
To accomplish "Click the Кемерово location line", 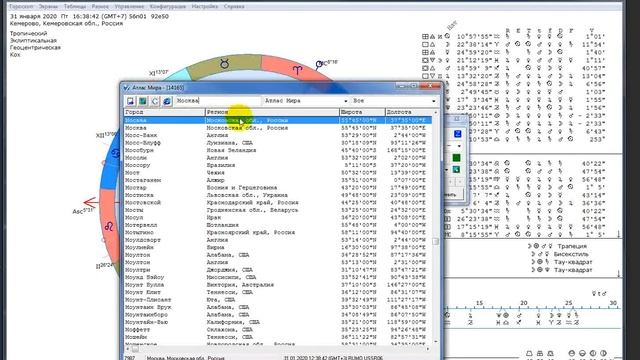I will pos(66,24).
